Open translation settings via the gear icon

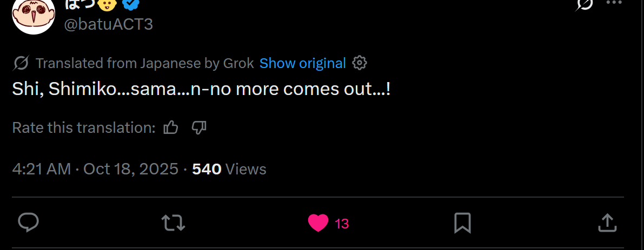tap(360, 63)
